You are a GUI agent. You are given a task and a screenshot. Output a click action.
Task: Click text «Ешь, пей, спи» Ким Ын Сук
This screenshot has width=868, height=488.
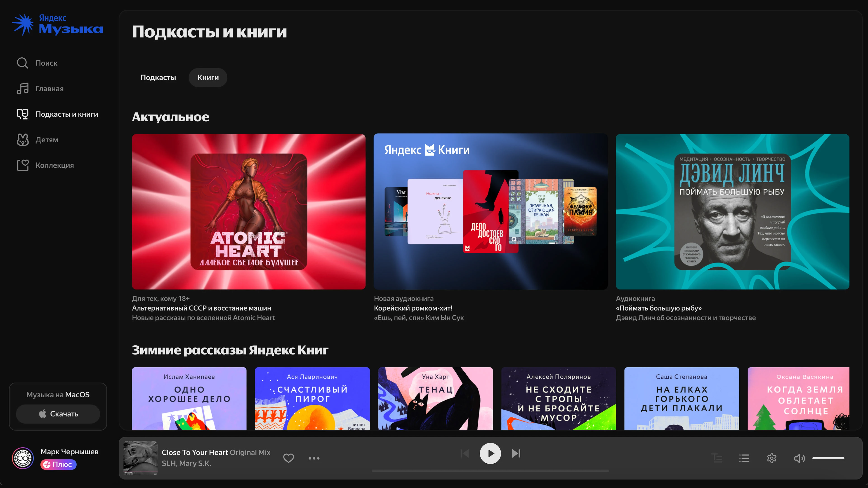pos(419,318)
